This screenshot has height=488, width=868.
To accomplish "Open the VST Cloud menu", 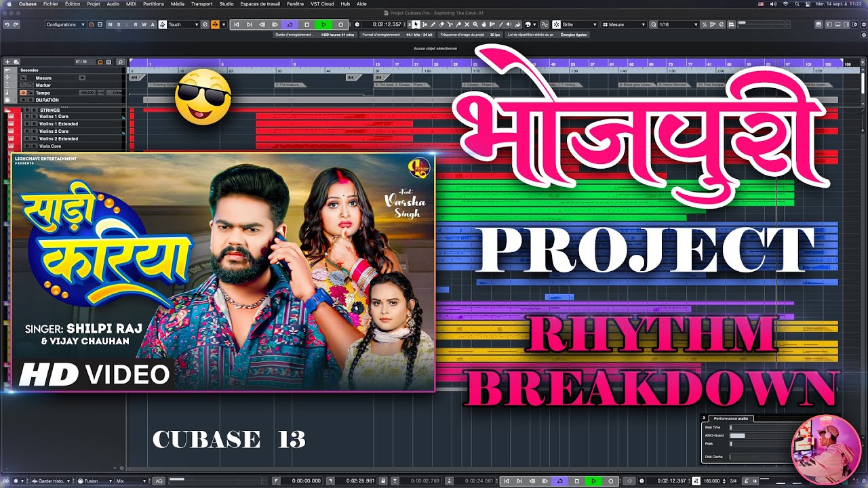I will [x=322, y=3].
